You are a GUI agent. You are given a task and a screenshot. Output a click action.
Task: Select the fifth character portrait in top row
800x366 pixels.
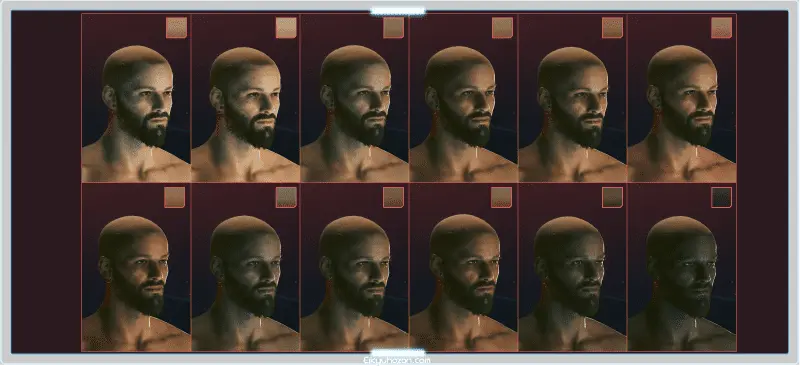pyautogui.click(x=573, y=98)
